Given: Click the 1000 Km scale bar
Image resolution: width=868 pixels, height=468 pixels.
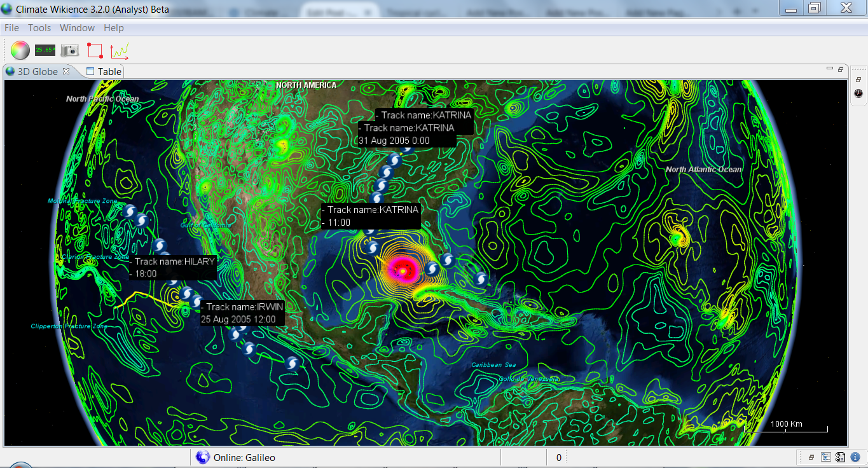Looking at the screenshot, I should coord(786,427).
